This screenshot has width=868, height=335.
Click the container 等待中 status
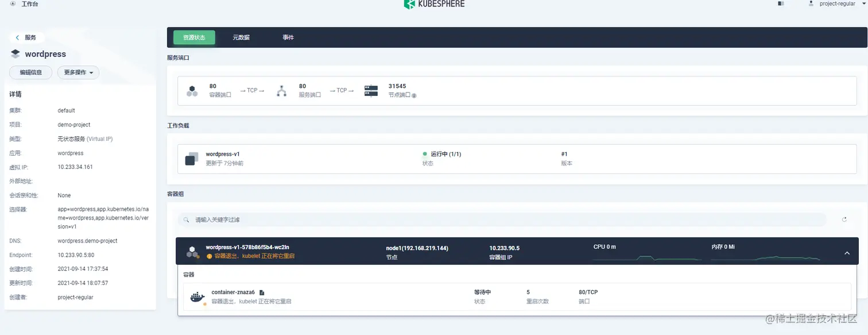click(x=482, y=292)
